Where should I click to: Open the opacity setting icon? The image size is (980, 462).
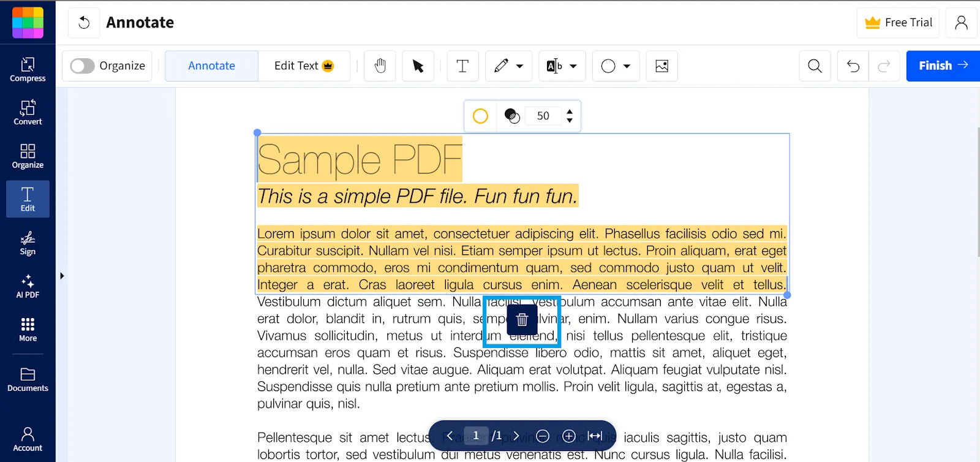pyautogui.click(x=512, y=116)
